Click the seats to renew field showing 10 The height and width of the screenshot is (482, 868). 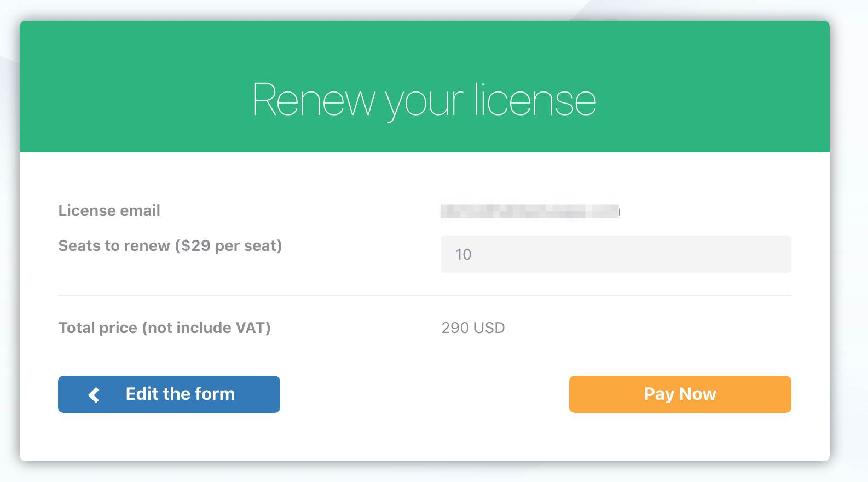[x=616, y=254]
